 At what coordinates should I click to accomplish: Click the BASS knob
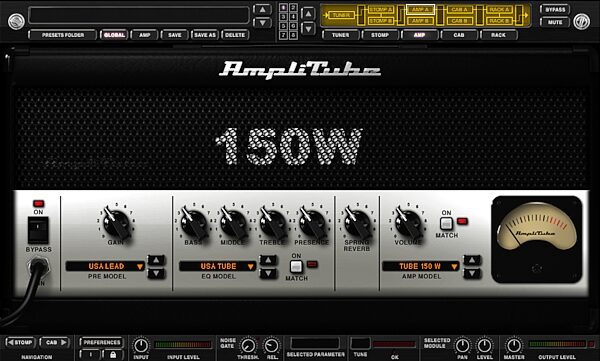(193, 224)
